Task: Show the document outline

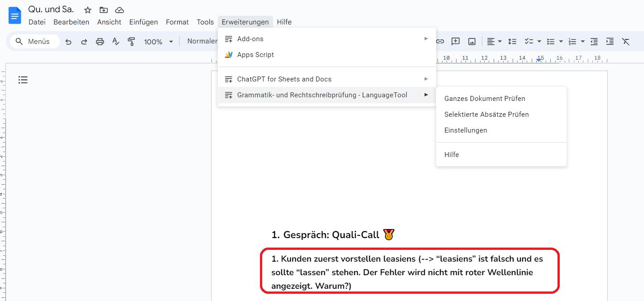Action: coord(23,80)
